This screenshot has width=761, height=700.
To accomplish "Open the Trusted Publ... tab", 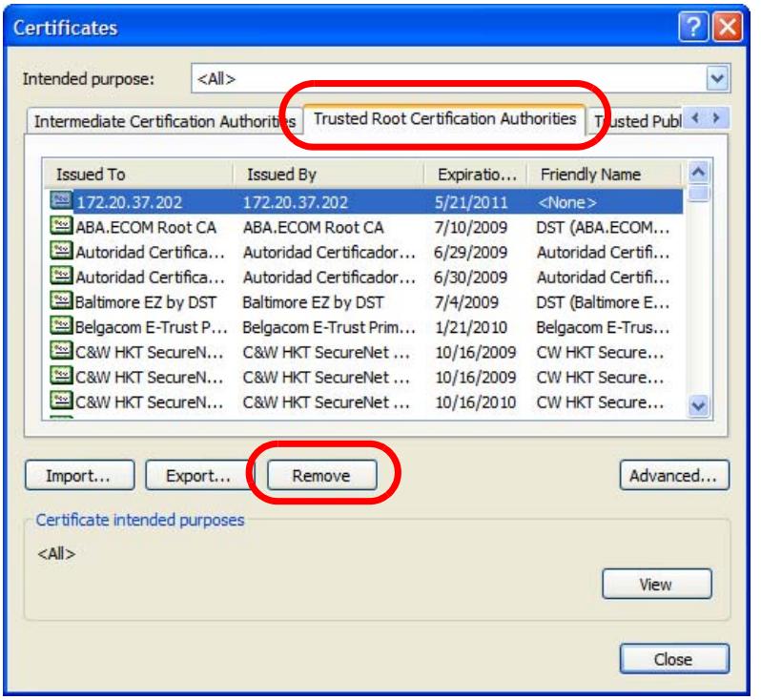I will pos(637,121).
